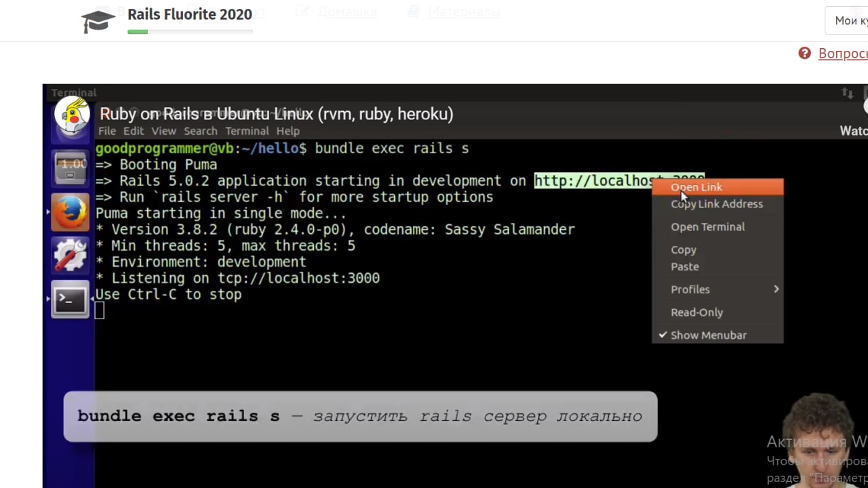Open the terminal View menu

pyautogui.click(x=163, y=131)
